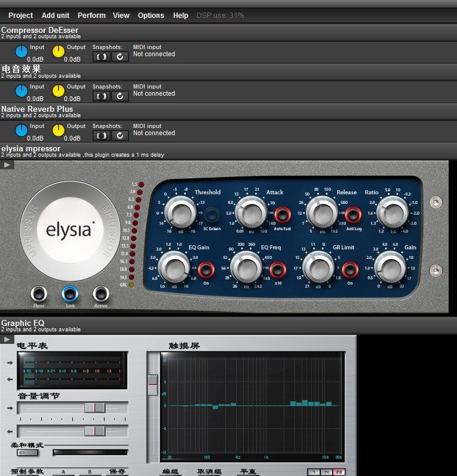Click the Compressor DeEsser snapshot camera icon
457x476 pixels.
[x=102, y=57]
